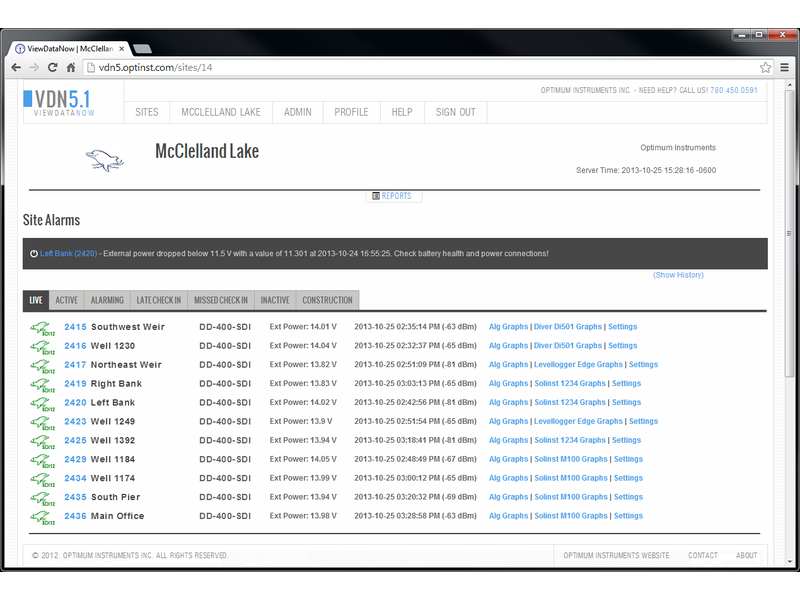Click the scrollbar down arrow
This screenshot has width=800, height=600.
tap(790, 561)
